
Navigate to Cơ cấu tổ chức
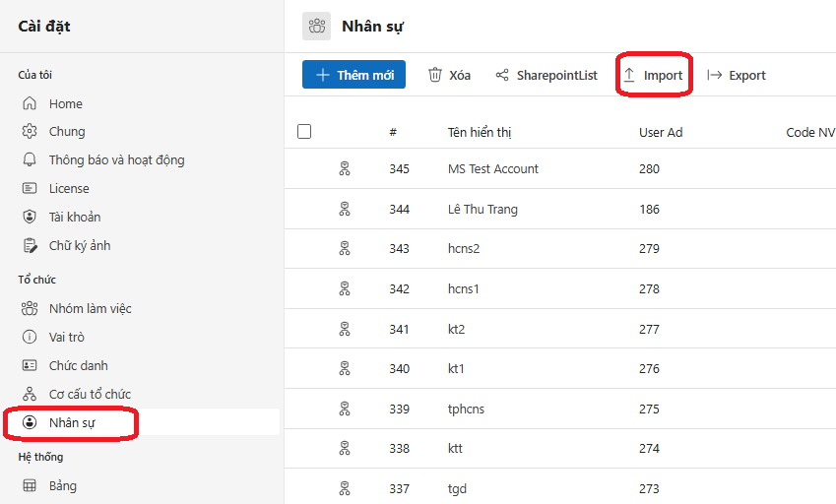[90, 394]
